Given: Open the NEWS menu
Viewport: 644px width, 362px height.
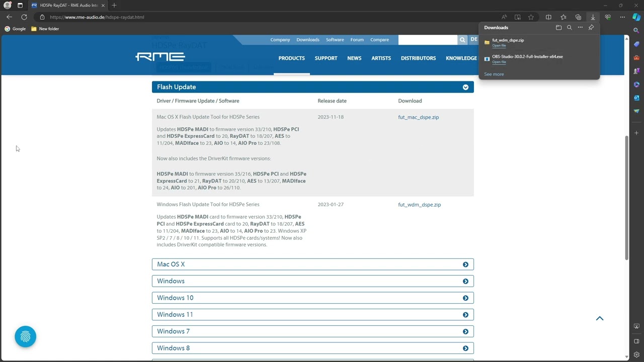Looking at the screenshot, I should [354, 58].
